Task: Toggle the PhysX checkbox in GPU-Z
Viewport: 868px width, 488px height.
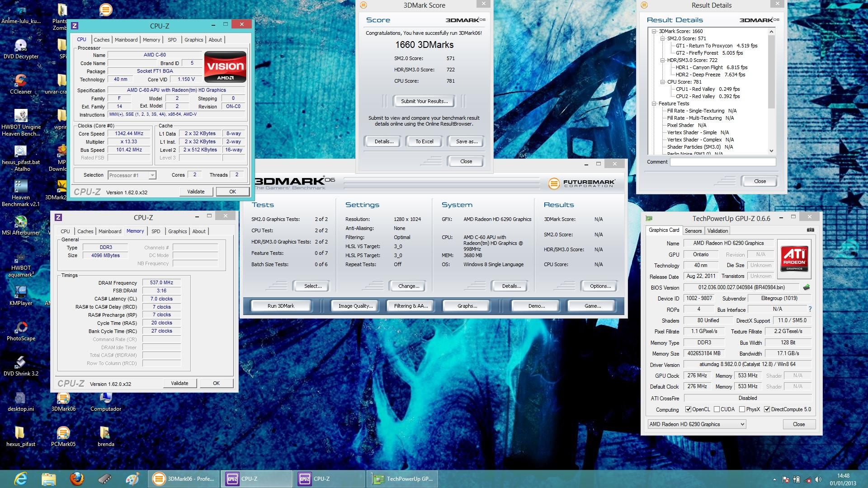Action: pos(742,409)
